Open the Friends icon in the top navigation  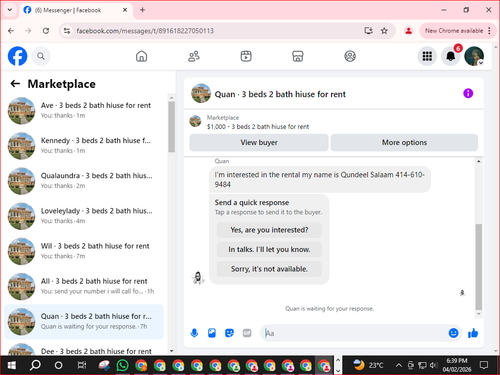pyautogui.click(x=194, y=56)
